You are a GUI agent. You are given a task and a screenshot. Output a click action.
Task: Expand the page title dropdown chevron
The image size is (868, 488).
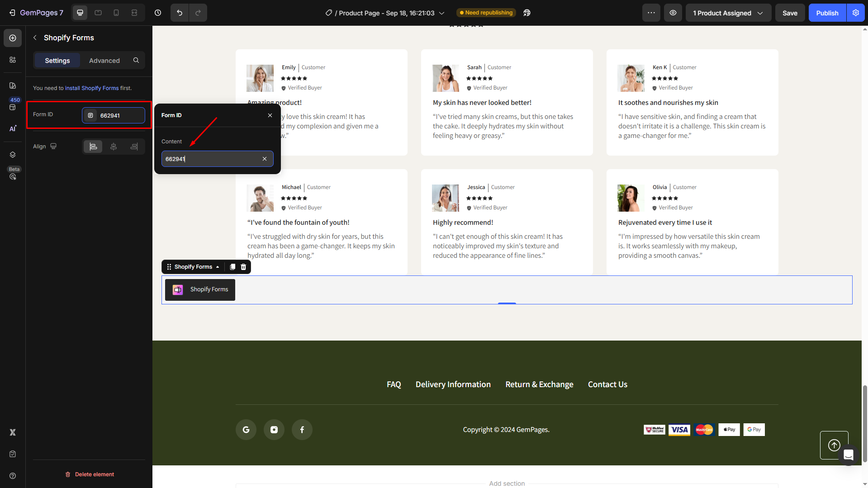pyautogui.click(x=442, y=13)
